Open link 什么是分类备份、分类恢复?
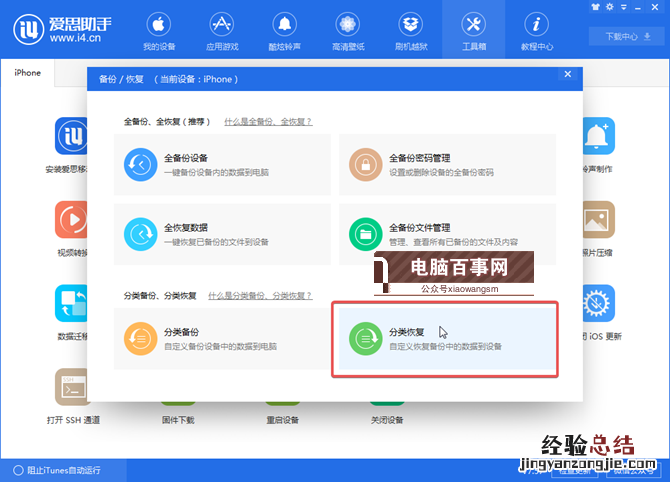This screenshot has width=670, height=482. pyautogui.click(x=260, y=296)
